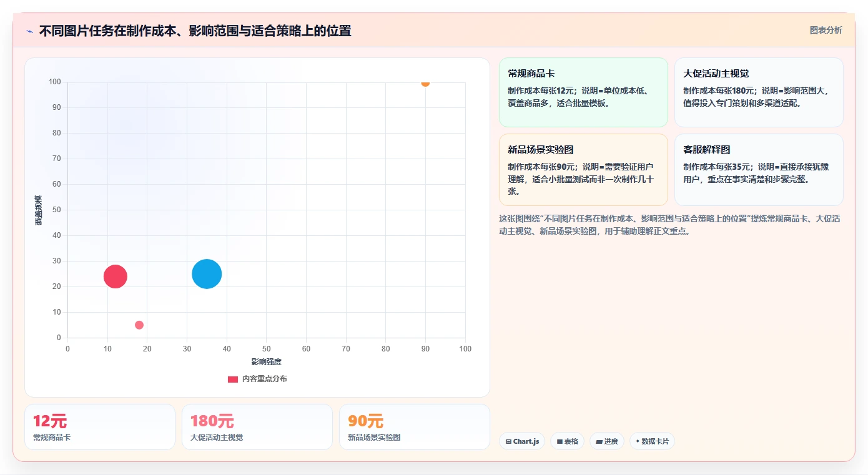Click the 表格 chip icon
This screenshot has width=868, height=475.
560,441
